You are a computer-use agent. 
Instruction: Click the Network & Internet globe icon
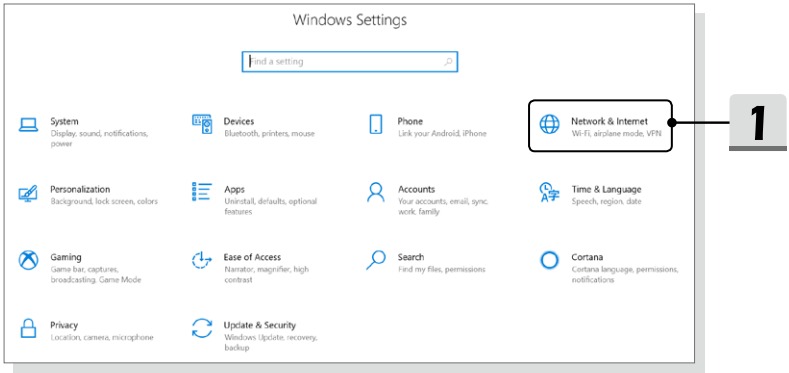coord(549,124)
